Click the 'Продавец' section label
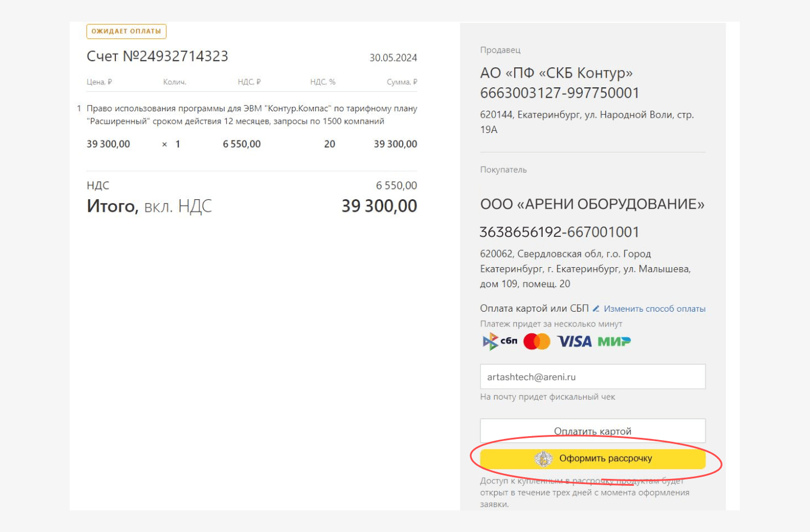This screenshot has width=810, height=532. click(500, 50)
